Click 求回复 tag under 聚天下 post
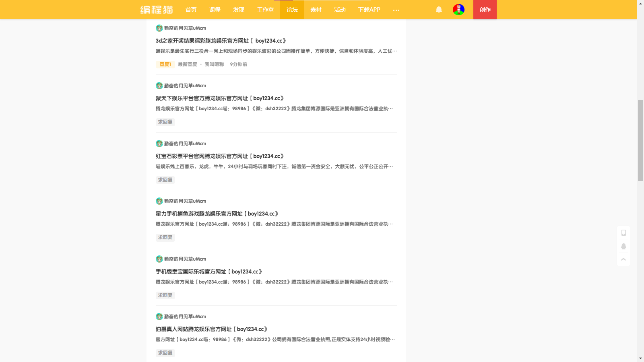This screenshot has width=644, height=362. [x=165, y=122]
